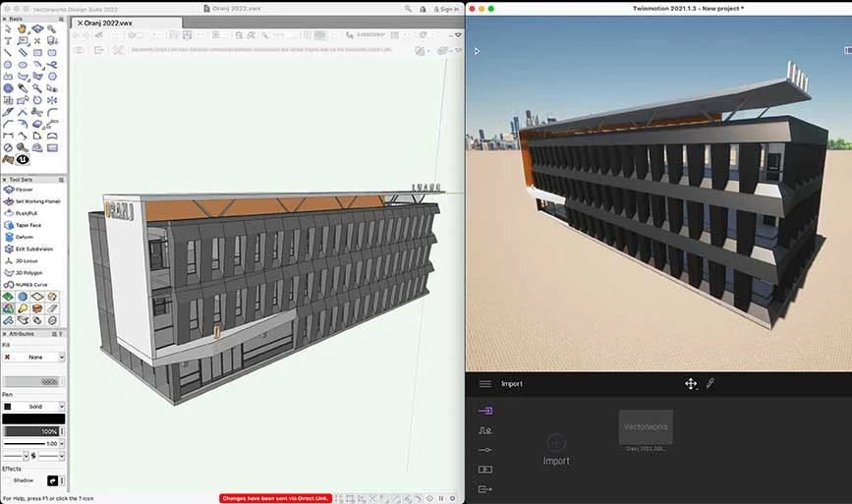Image resolution: width=852 pixels, height=504 pixels.
Task: Collapse the Tool Sets palette
Action: pos(5,180)
